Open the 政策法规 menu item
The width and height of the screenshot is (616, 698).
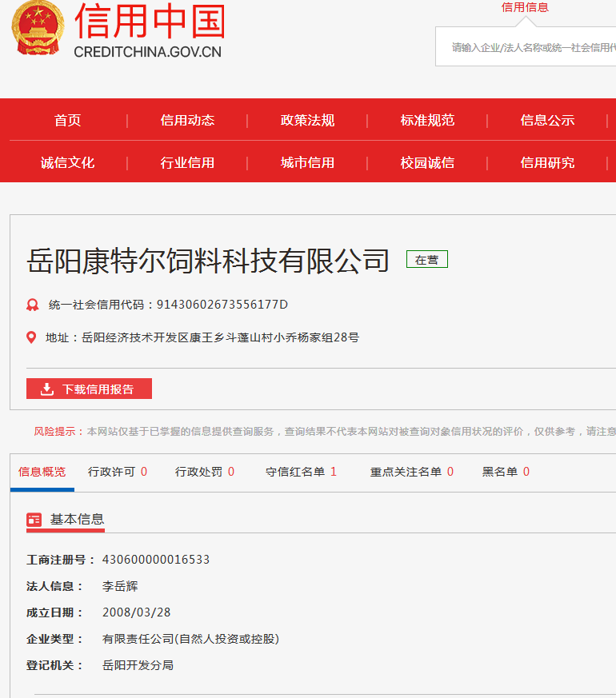pyautogui.click(x=307, y=120)
